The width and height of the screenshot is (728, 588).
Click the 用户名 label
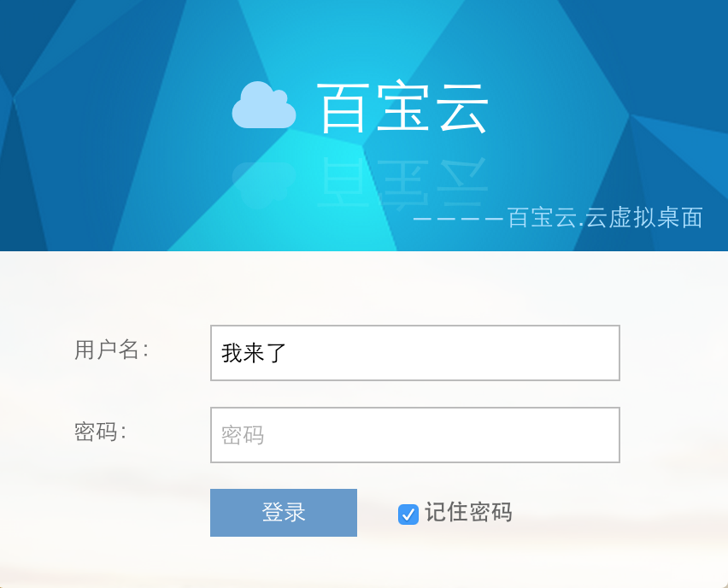pyautogui.click(x=111, y=350)
